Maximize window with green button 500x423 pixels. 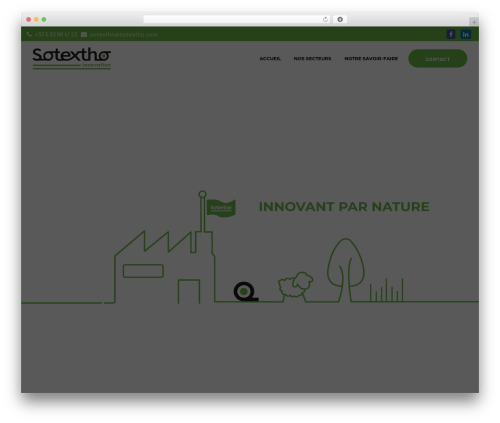pyautogui.click(x=44, y=19)
